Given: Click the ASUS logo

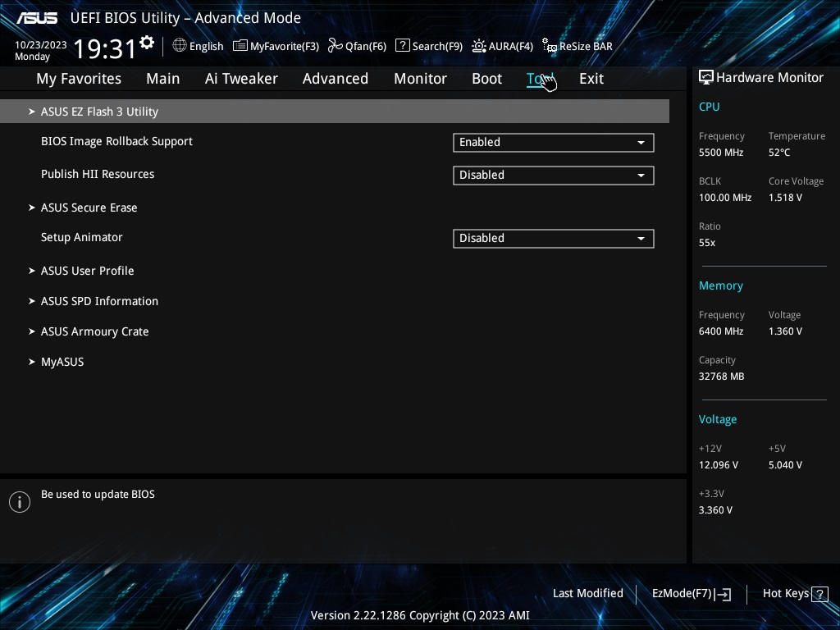Looking at the screenshot, I should [37, 18].
